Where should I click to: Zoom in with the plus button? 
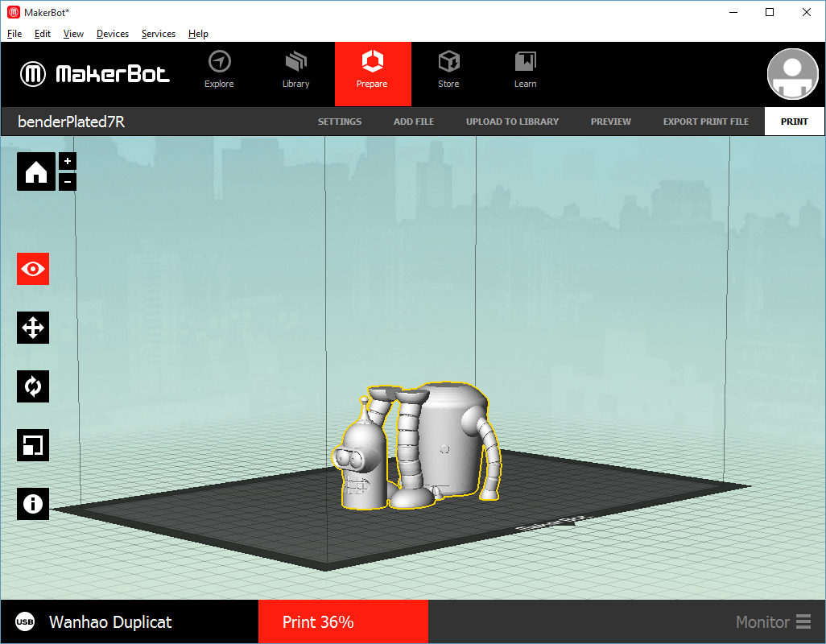[68, 161]
